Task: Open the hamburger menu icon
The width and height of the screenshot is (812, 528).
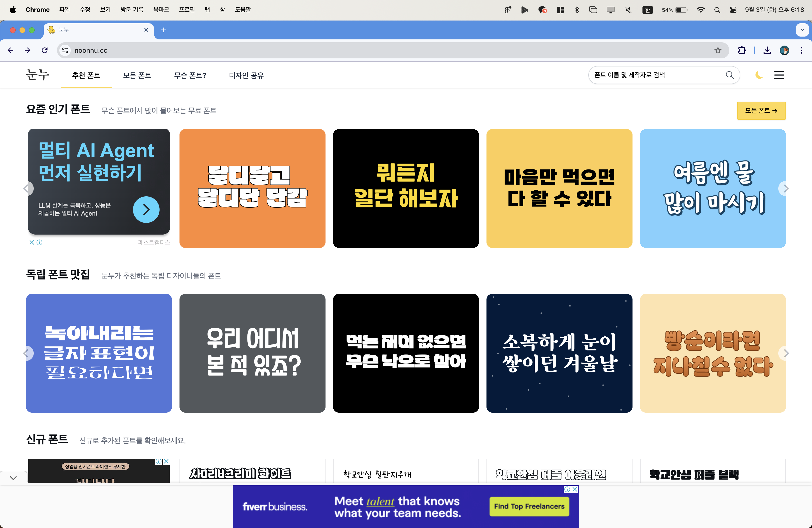Action: click(779, 75)
